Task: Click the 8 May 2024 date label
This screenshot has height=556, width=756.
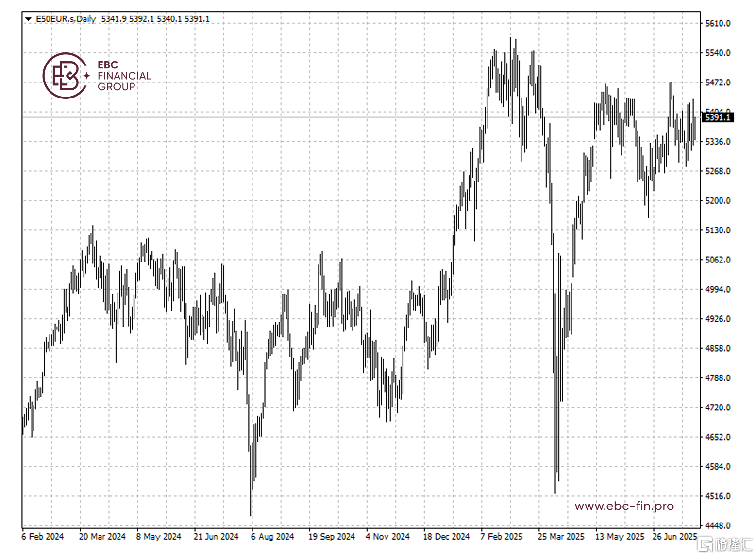Action: pyautogui.click(x=159, y=537)
